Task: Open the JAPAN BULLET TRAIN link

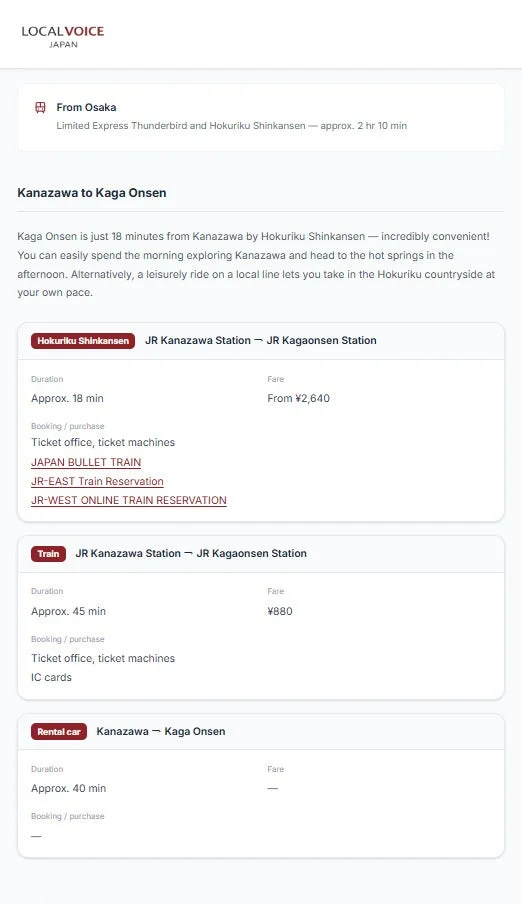Action: (x=86, y=462)
